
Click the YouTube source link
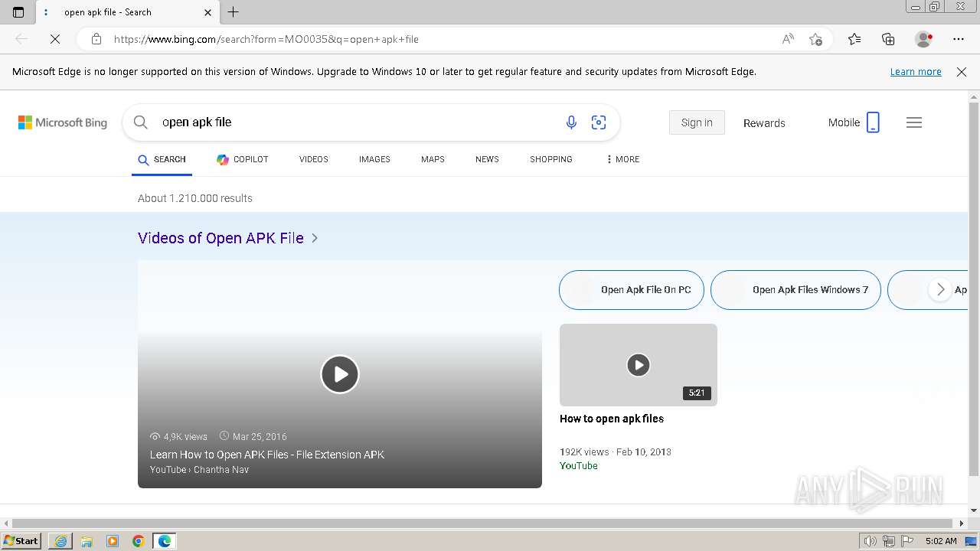coord(579,465)
